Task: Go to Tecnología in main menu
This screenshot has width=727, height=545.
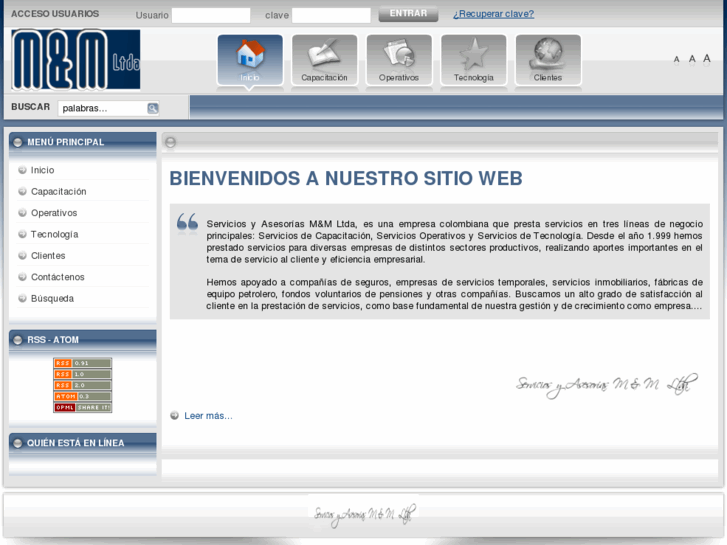Action: click(x=54, y=234)
